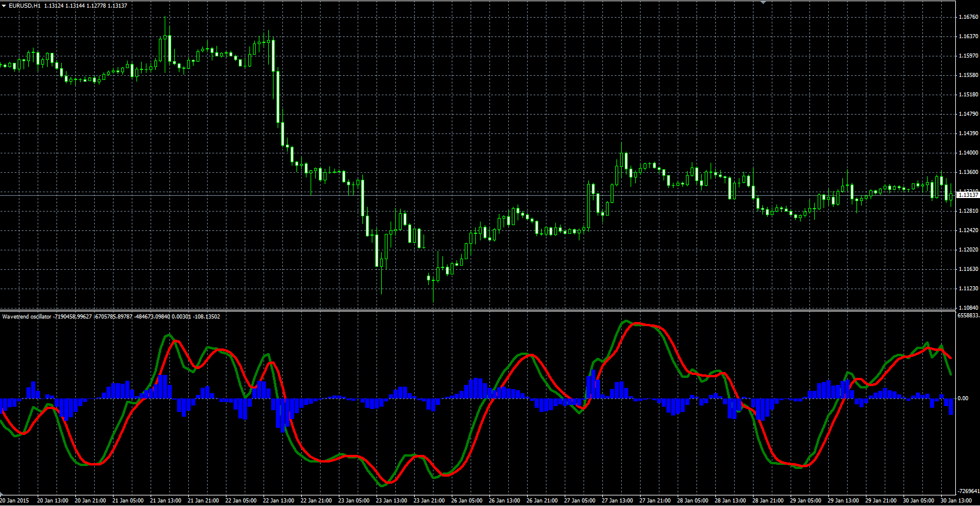
Task: Click the 30 Jan 05:00 time label
Action: pos(918,501)
